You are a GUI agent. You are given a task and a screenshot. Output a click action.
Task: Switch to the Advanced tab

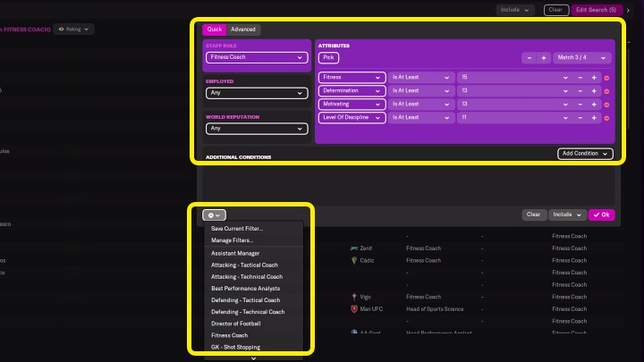click(243, 29)
